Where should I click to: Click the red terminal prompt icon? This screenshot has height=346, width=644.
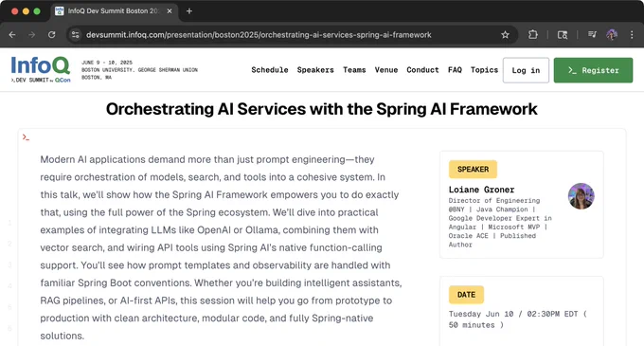26,137
